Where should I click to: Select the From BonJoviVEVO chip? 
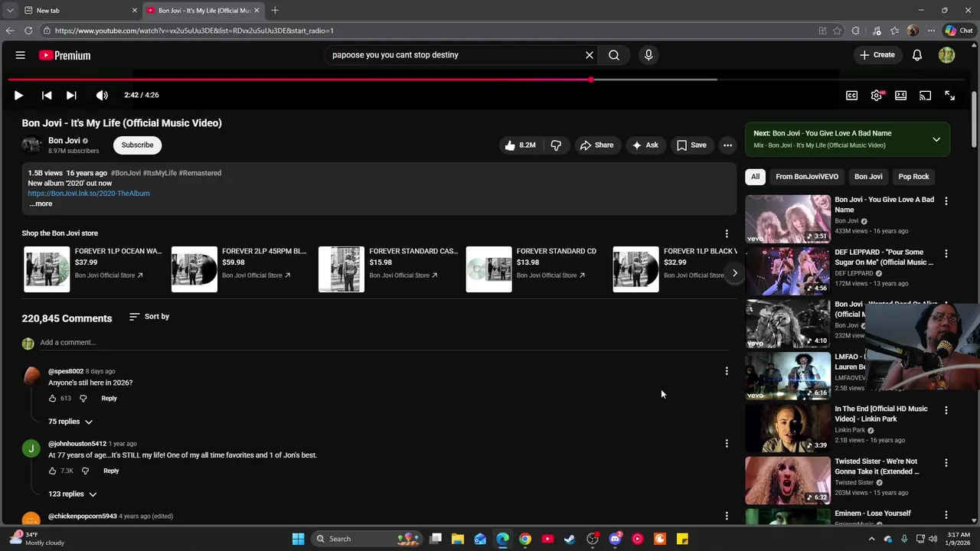[x=807, y=177]
